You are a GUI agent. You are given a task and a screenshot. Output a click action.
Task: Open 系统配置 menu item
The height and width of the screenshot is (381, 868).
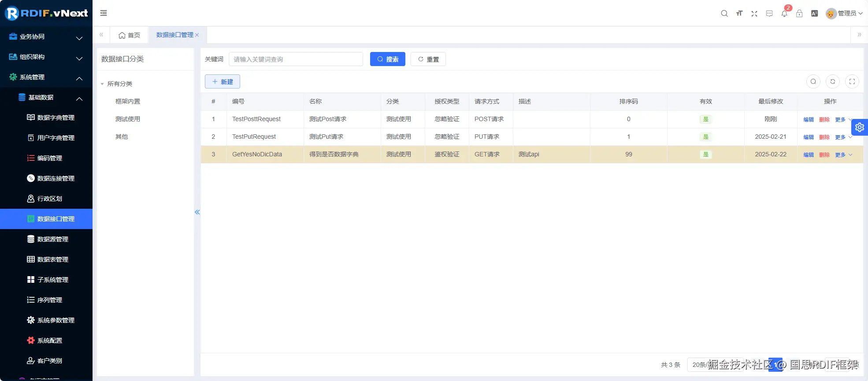click(46, 340)
